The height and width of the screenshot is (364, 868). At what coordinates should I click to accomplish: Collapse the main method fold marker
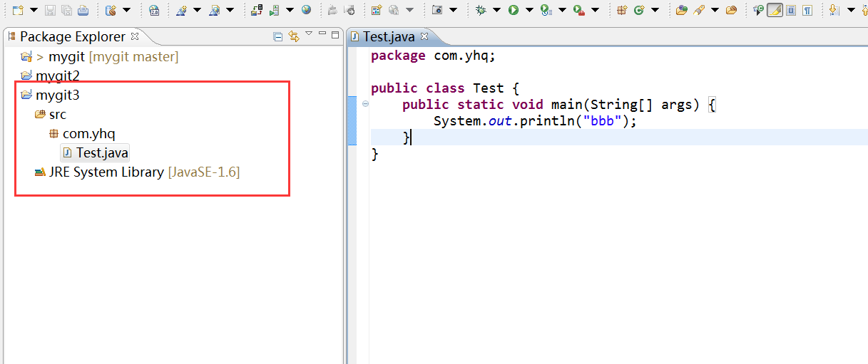(365, 104)
